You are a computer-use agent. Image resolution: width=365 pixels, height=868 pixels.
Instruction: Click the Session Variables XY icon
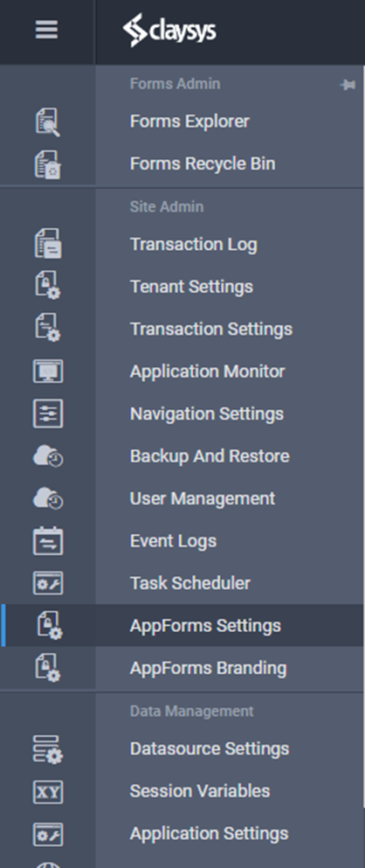point(47,792)
